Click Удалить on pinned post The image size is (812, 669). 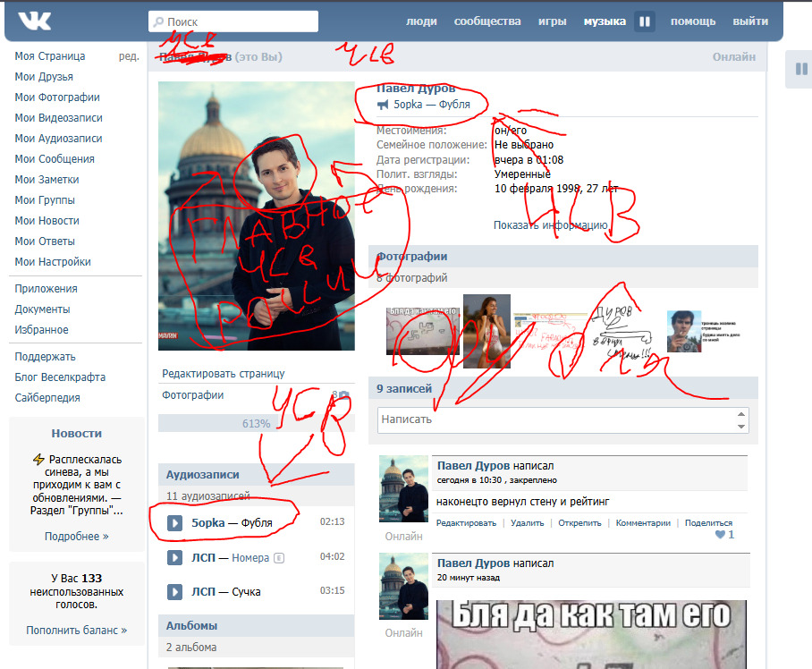point(528,523)
